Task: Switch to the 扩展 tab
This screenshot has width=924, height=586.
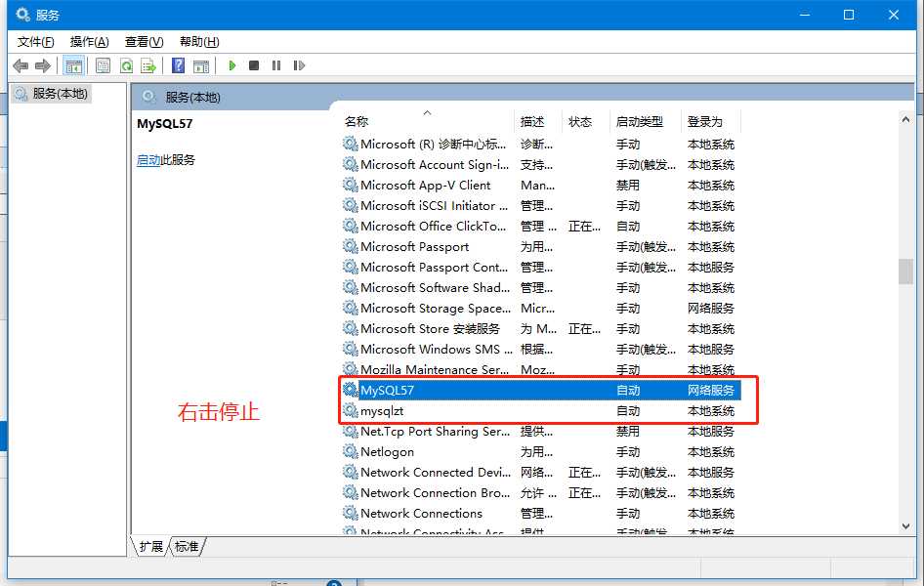Action: 150,547
